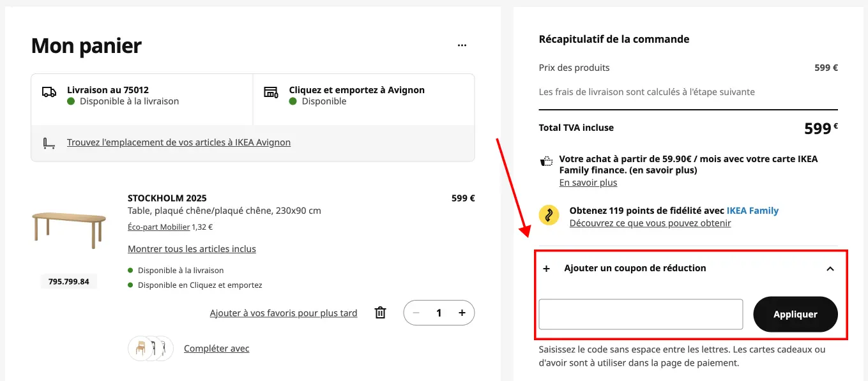Expand "Montrer tous les articles inclus"
Screen dimensions: 868x381
tap(192, 248)
